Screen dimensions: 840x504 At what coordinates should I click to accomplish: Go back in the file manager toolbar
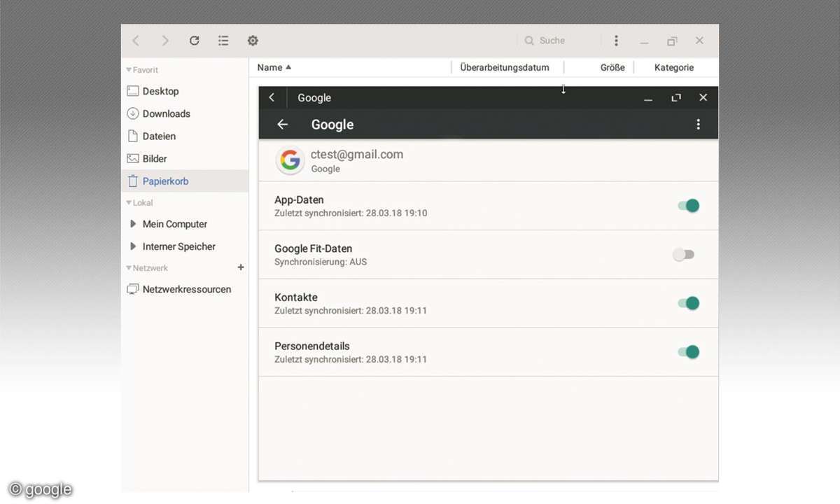tap(136, 41)
